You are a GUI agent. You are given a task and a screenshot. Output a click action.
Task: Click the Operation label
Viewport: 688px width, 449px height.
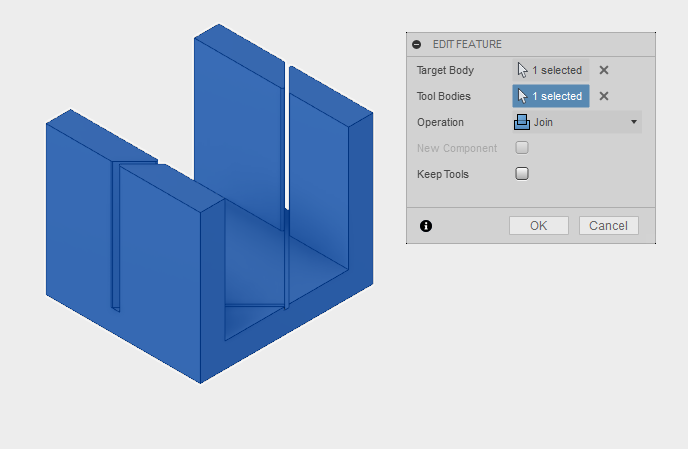440,122
